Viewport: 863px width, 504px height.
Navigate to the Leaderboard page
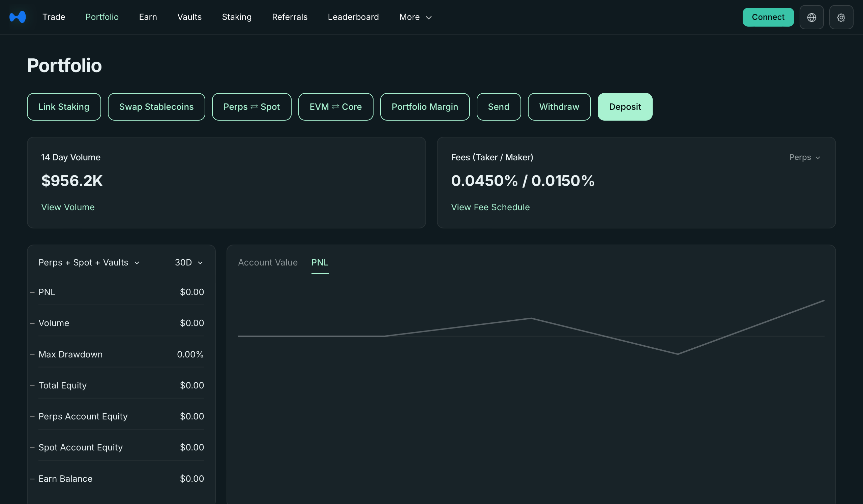point(353,17)
